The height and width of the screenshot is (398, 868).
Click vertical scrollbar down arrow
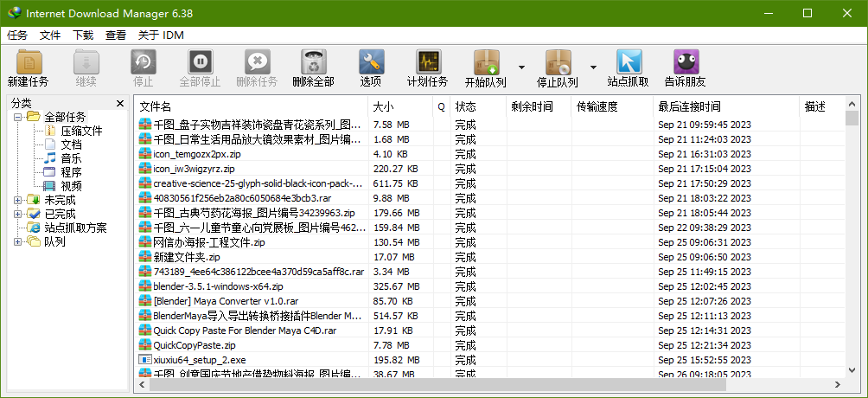point(852,370)
